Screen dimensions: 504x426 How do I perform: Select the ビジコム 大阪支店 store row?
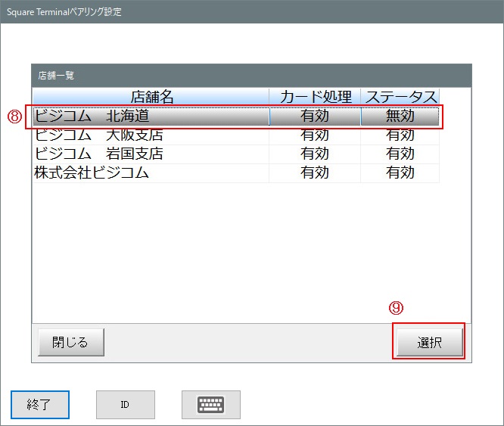tap(151, 135)
